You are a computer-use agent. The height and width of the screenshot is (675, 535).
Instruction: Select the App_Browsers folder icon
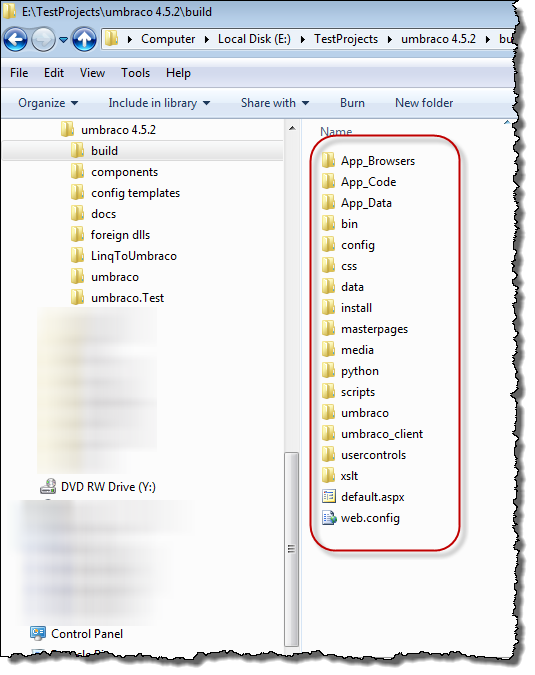[x=328, y=161]
